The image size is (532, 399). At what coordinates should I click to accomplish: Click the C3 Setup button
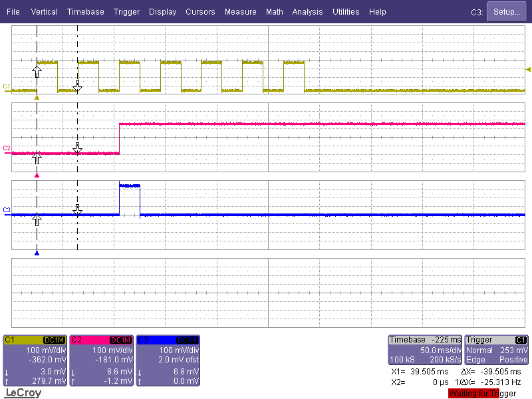pyautogui.click(x=507, y=12)
